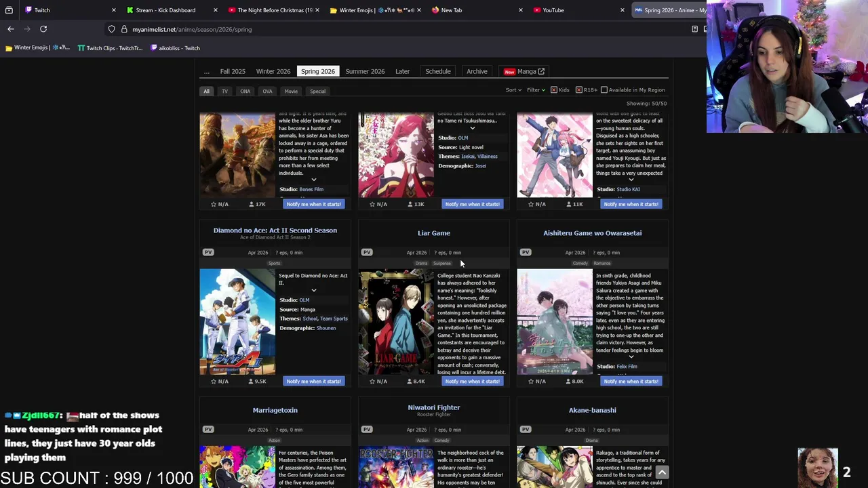Click the PV badge on Niwatori Fighter
The image size is (868, 488).
pos(367,429)
